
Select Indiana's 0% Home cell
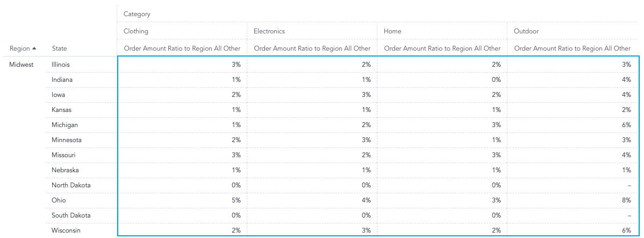pyautogui.click(x=497, y=80)
